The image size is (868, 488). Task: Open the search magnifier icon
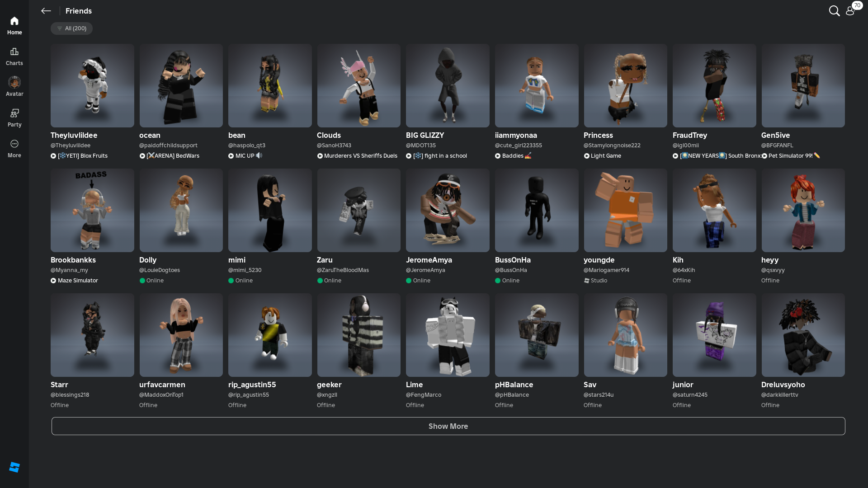point(834,11)
